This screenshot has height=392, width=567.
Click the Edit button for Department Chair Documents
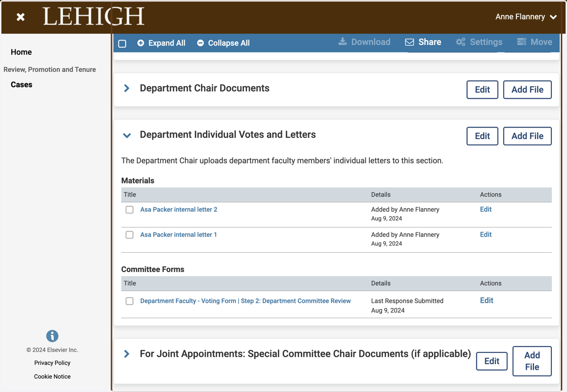[482, 90]
